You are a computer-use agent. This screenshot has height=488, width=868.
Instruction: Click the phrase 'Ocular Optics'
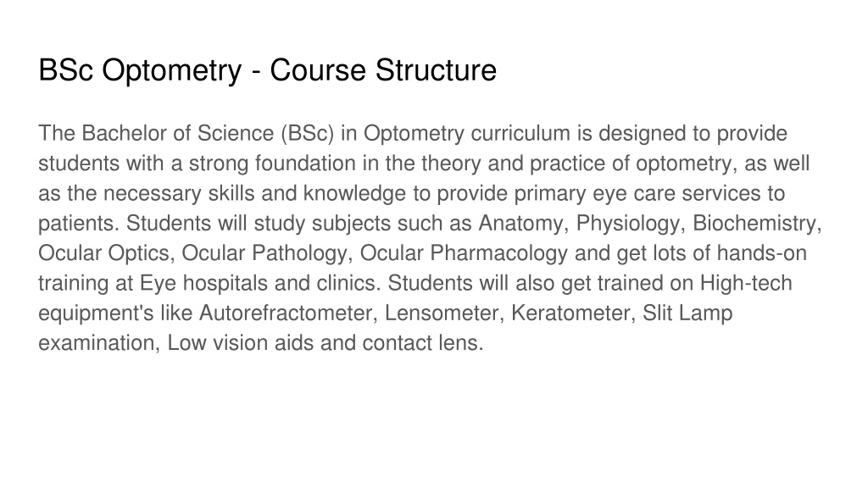point(103,253)
